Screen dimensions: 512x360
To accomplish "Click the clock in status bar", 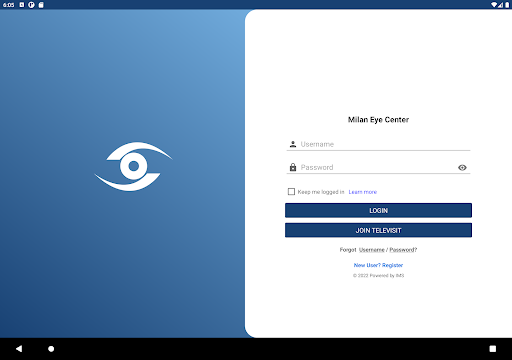I will (x=9, y=5).
